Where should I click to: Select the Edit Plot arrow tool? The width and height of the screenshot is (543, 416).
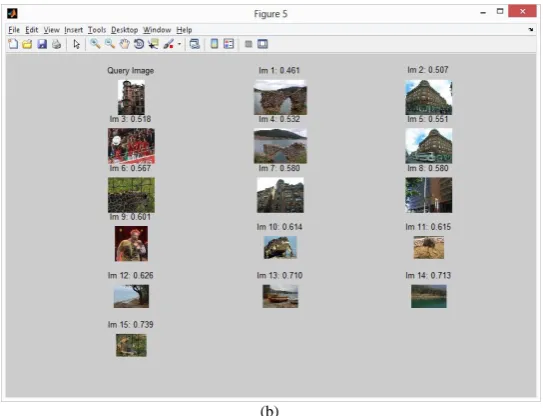tap(77, 44)
